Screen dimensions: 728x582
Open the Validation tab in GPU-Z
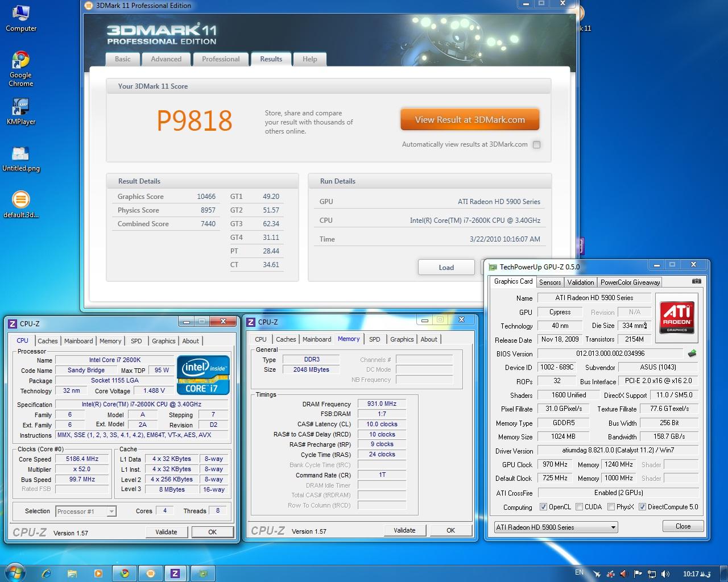(581, 282)
